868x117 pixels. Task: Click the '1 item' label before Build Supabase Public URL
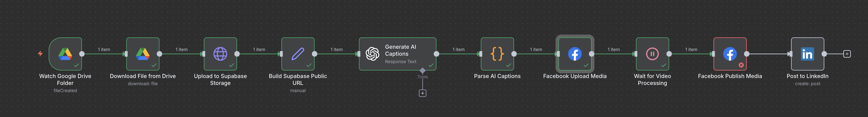(259, 50)
